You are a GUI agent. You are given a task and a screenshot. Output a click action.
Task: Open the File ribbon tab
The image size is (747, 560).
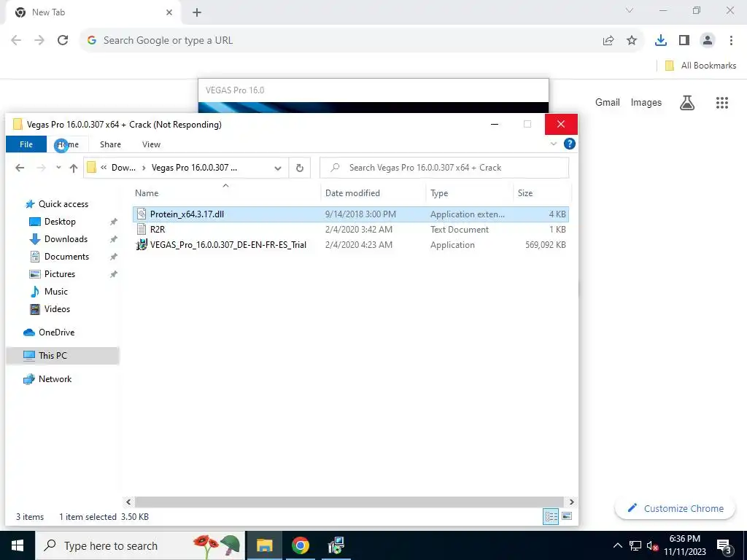(26, 144)
